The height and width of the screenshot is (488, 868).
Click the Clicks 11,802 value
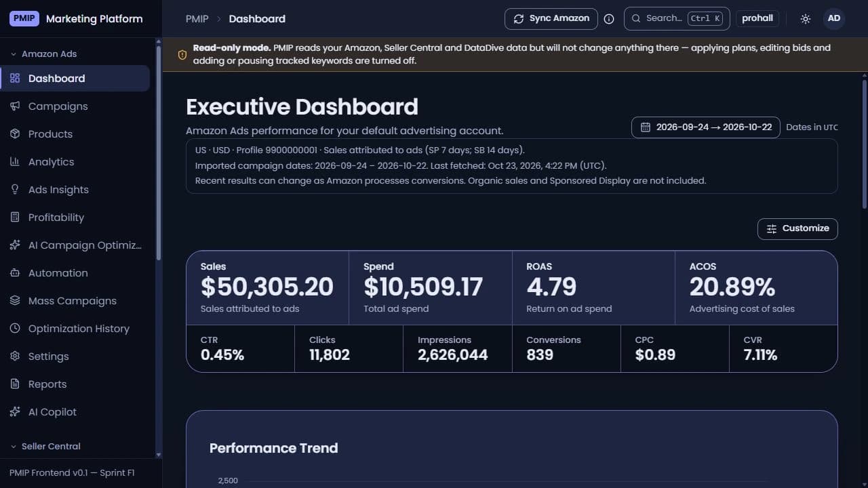tap(330, 355)
